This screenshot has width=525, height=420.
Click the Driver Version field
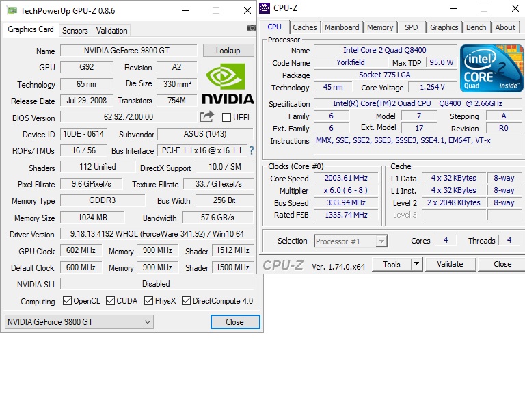pos(157,234)
